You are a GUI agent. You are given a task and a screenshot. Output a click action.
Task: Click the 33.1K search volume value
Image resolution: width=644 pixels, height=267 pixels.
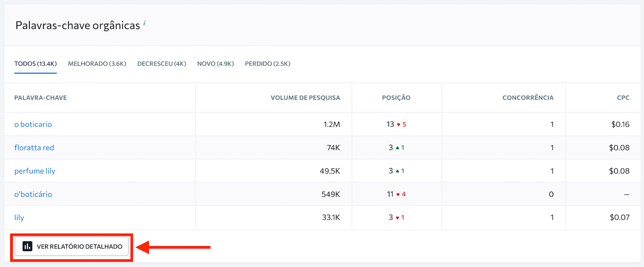(331, 218)
